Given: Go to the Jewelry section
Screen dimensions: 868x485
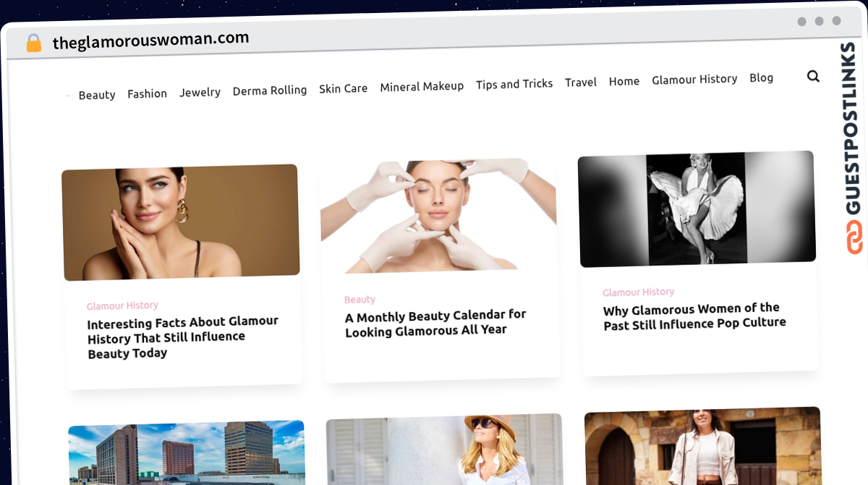Looking at the screenshot, I should click(200, 92).
